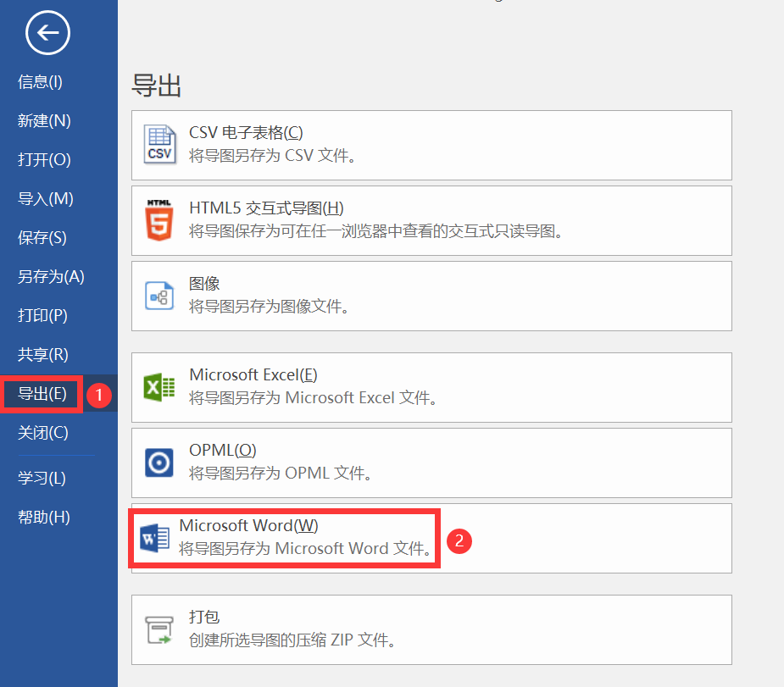Screen dimensions: 784x687
Task: Click the text 将导图另存为 Microsoft Excel 文件。
Action: (314, 398)
